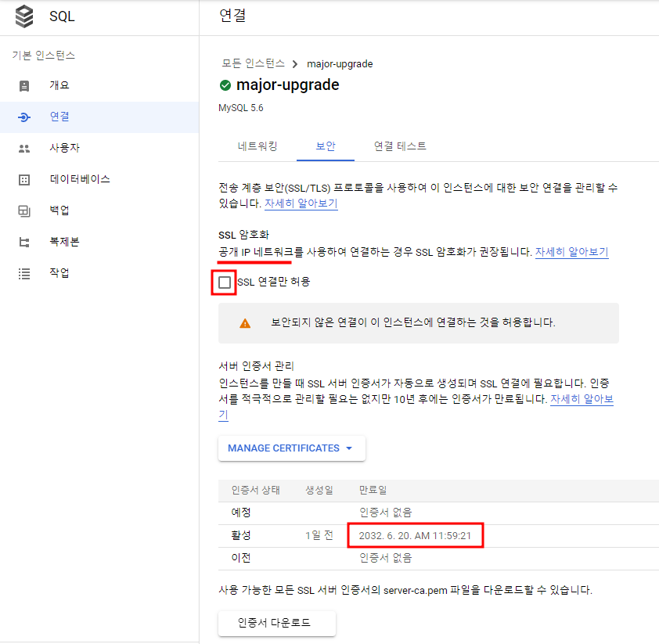Screen dimensions: 659x644
Task: Click the 인증서 다운로드 button
Action: coord(276,623)
